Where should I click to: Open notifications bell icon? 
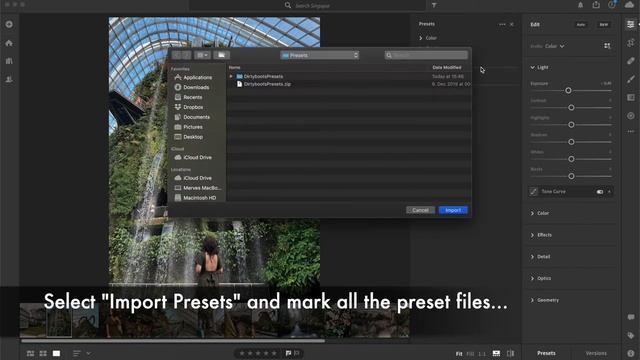click(x=580, y=5)
